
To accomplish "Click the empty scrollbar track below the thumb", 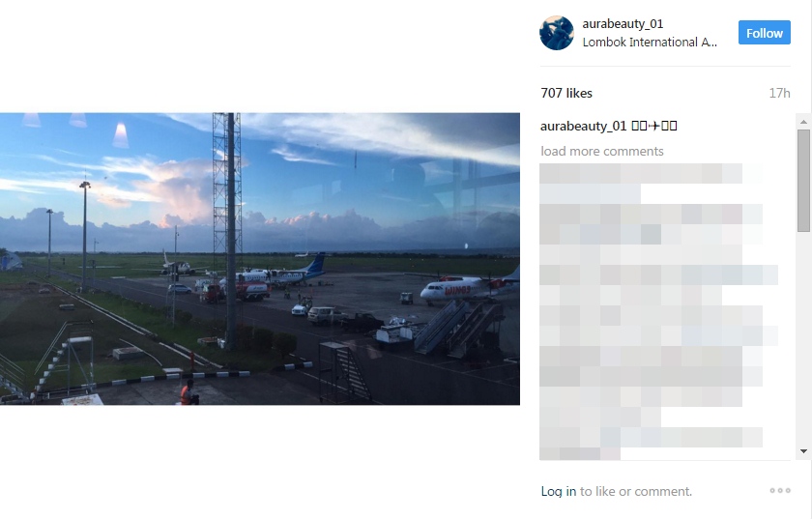I will (x=803, y=338).
